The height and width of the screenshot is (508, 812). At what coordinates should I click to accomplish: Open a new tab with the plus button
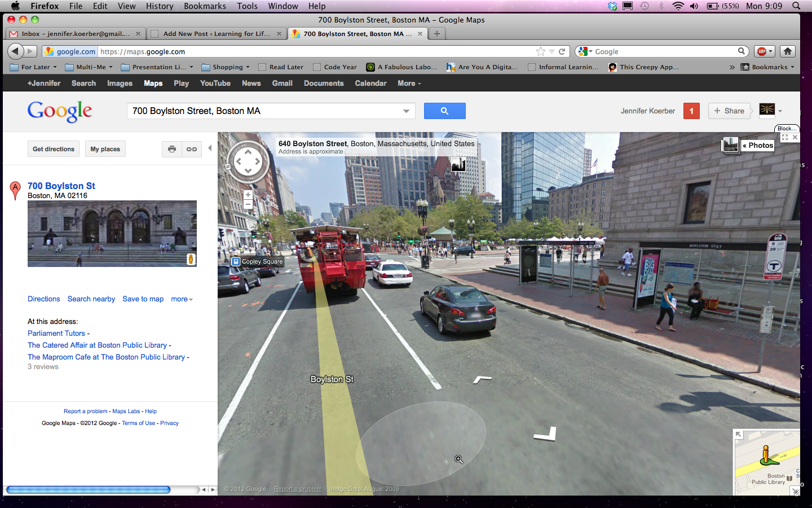click(x=437, y=34)
